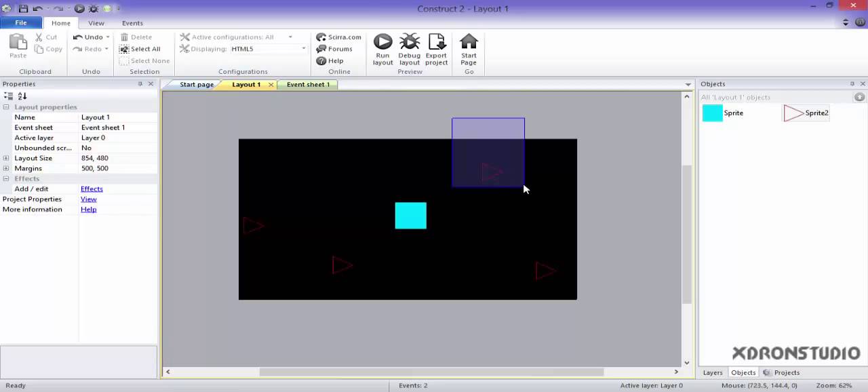Click the run play icon in title bar
The image size is (868, 392).
pos(79,9)
